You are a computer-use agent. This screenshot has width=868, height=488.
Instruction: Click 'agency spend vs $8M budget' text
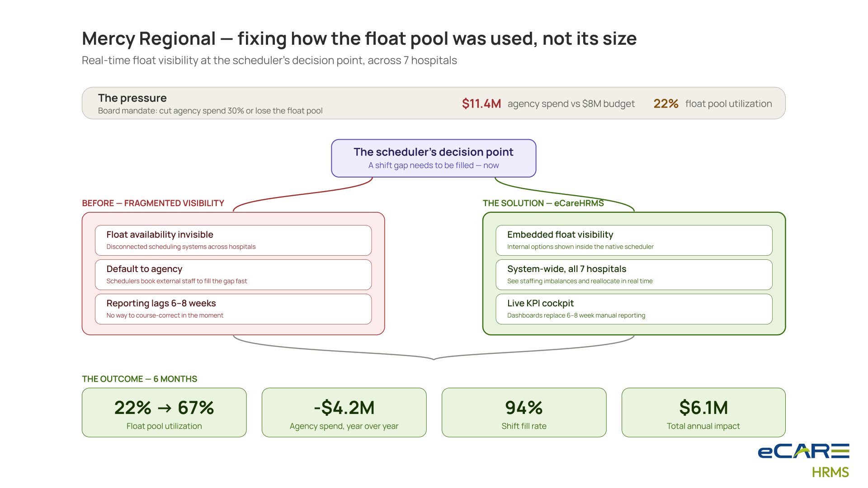click(x=571, y=104)
